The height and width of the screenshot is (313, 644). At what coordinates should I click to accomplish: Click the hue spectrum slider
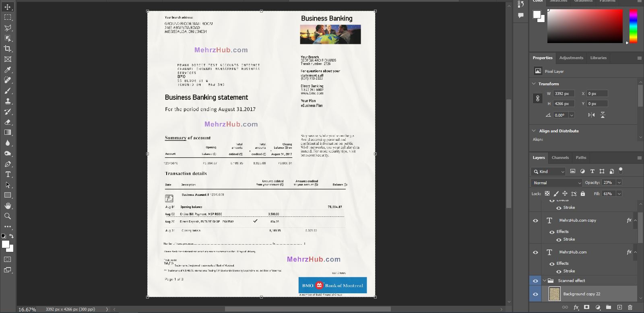(x=633, y=26)
